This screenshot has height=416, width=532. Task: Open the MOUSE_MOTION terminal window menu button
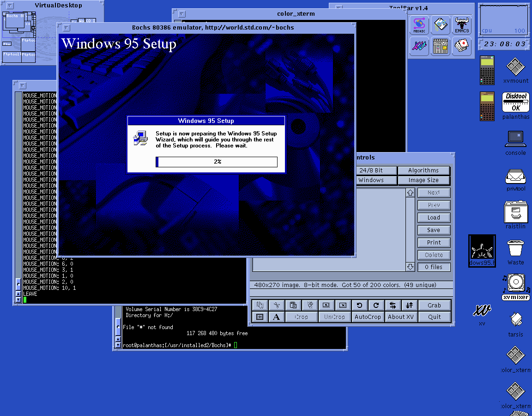click(22, 86)
